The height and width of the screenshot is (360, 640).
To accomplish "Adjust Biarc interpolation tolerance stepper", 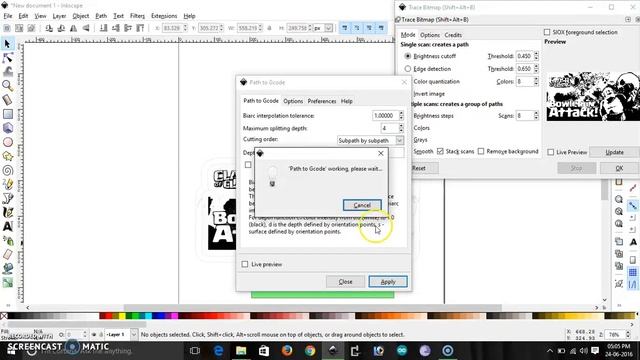I will coord(401,116).
